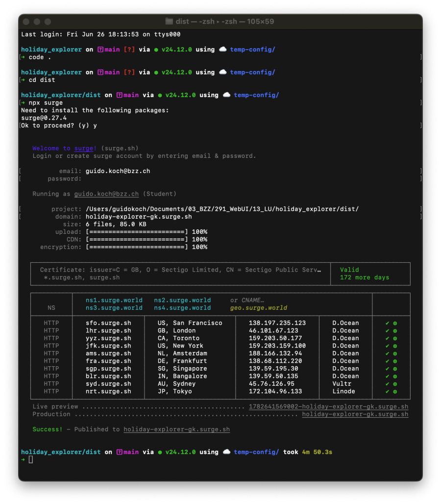
Task: Click the upload progress bar
Action: [x=137, y=232]
